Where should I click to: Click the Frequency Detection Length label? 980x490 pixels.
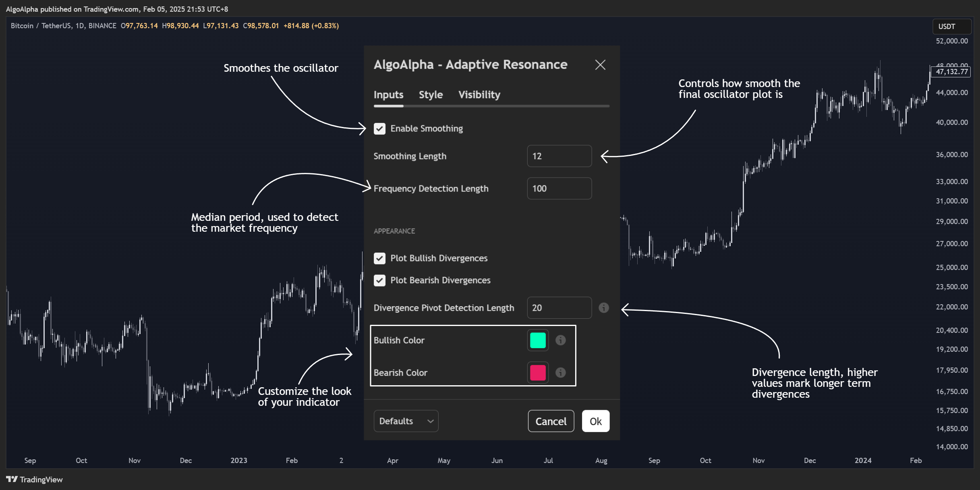[431, 189]
